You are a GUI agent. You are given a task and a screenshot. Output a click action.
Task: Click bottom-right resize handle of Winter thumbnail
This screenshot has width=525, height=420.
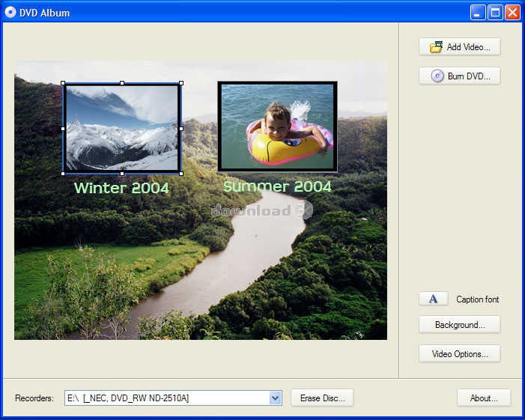(181, 173)
